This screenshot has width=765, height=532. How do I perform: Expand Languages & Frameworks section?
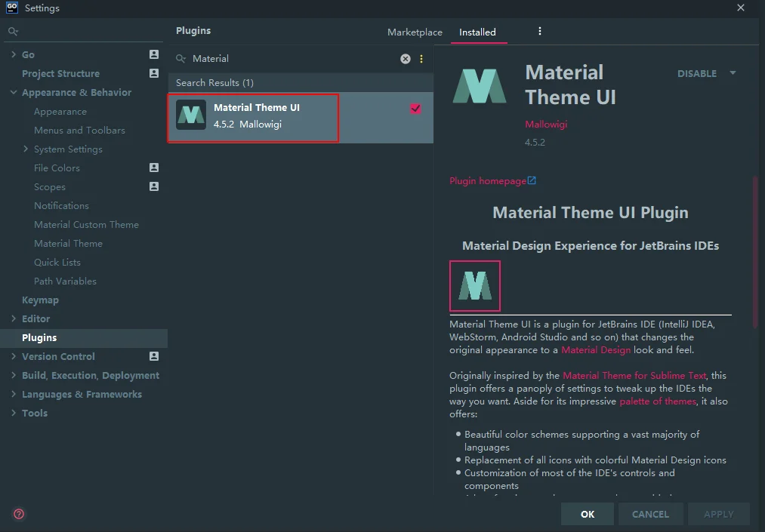coord(13,394)
